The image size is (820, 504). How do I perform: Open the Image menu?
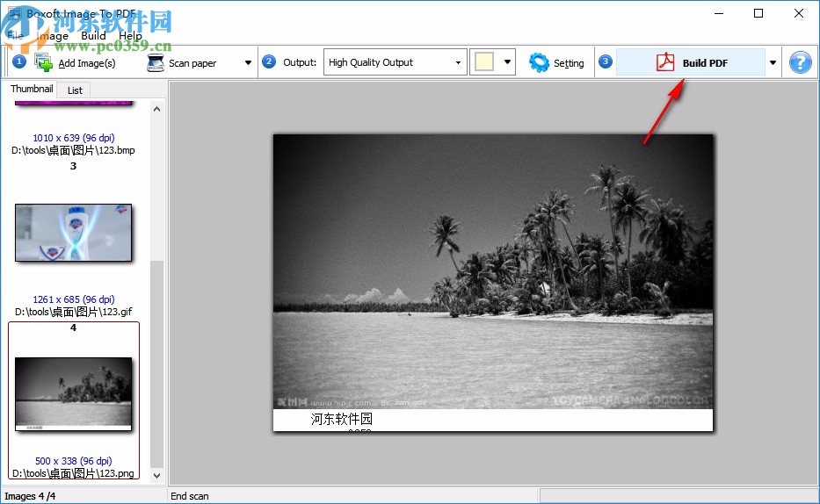pos(53,36)
